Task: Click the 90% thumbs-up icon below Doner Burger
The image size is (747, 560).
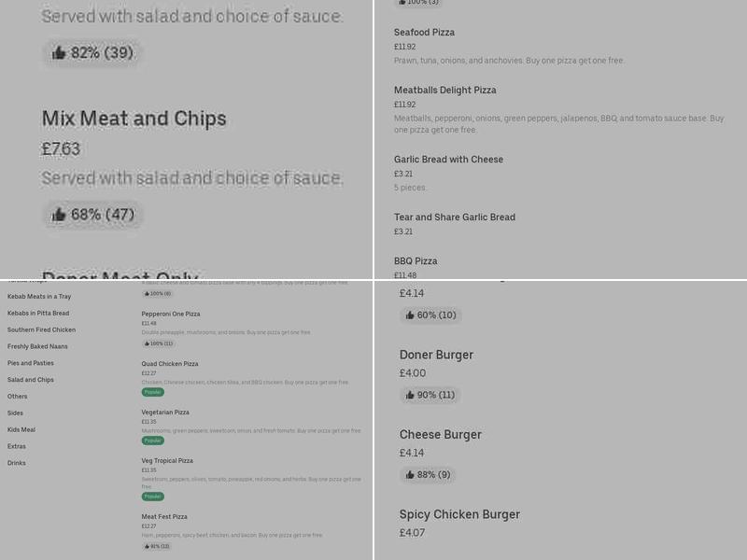Action: tap(410, 395)
